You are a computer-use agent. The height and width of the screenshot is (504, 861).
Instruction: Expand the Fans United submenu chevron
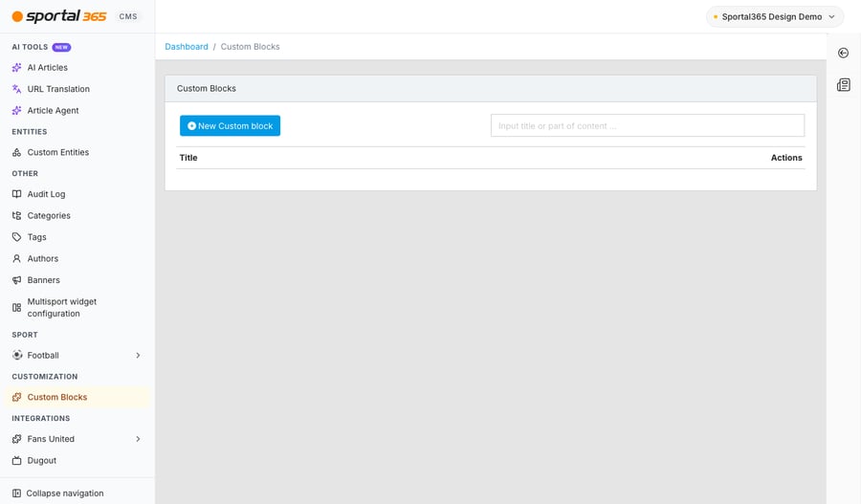pos(138,439)
